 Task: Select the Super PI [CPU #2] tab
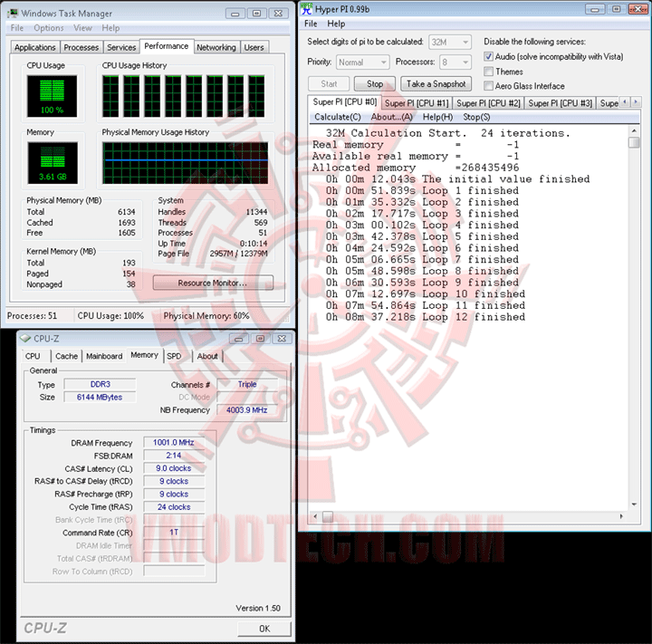(x=488, y=103)
